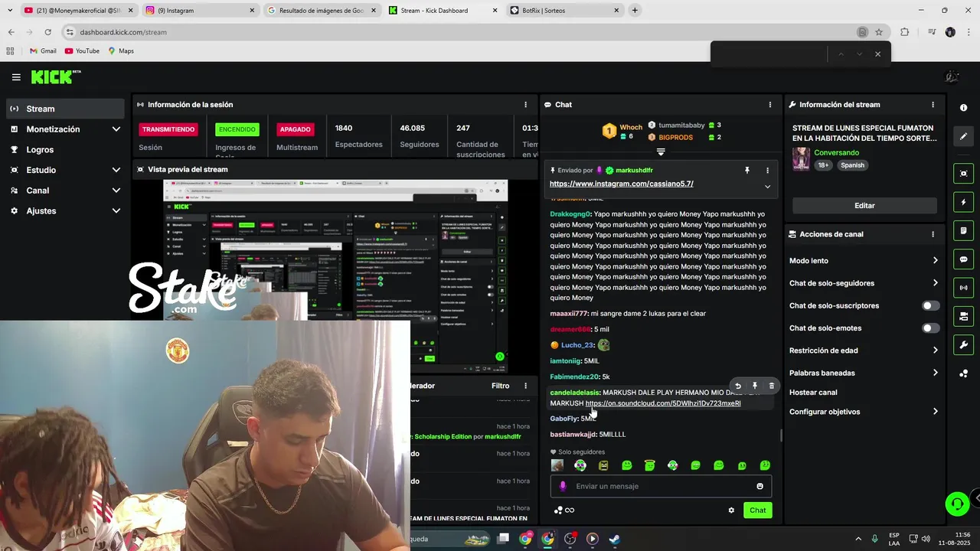Switch to the Instagram browser tab
This screenshot has width=980, height=551.
pos(199,11)
